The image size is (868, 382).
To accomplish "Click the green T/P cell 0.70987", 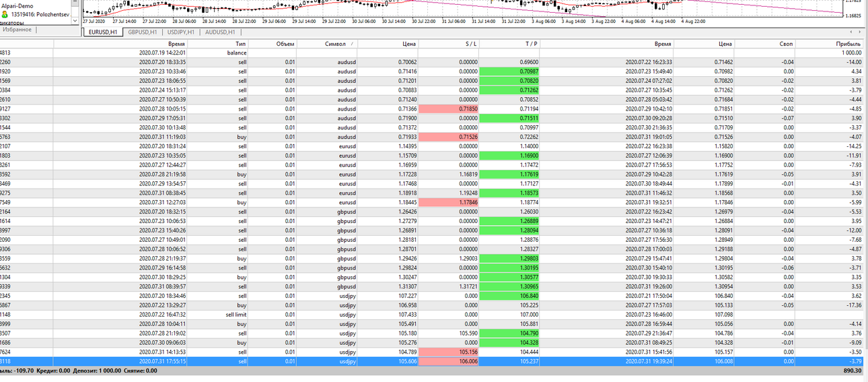I will [x=509, y=71].
